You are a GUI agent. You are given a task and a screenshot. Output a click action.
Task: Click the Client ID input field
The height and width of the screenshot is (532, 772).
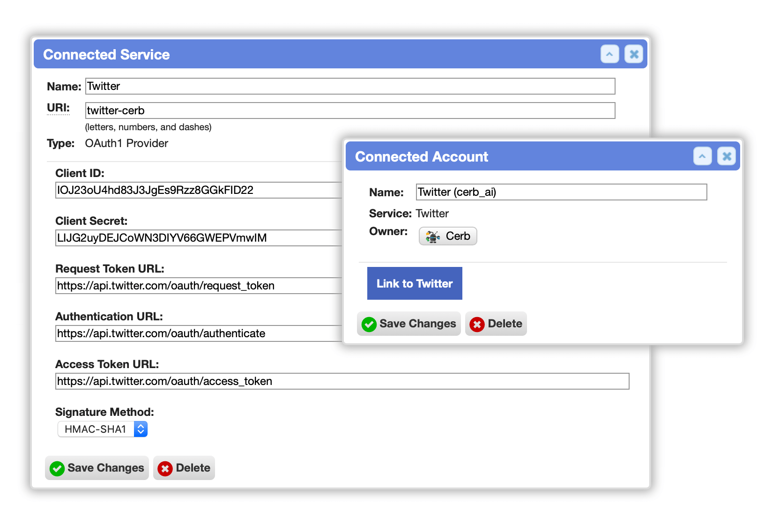coord(199,190)
